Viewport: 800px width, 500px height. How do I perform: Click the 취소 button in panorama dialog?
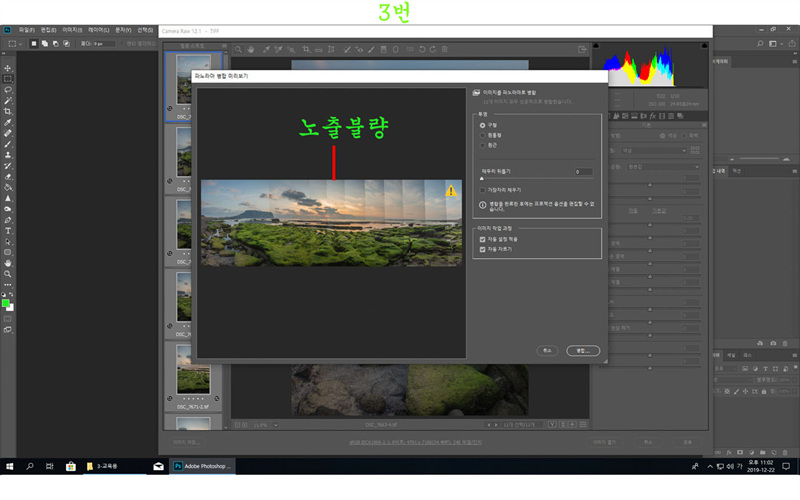tap(547, 351)
